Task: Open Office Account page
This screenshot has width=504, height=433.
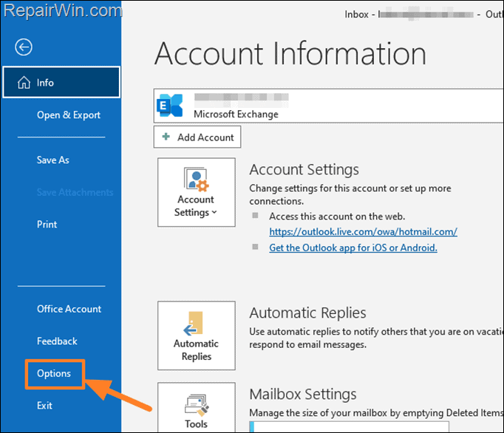Action: tap(69, 309)
